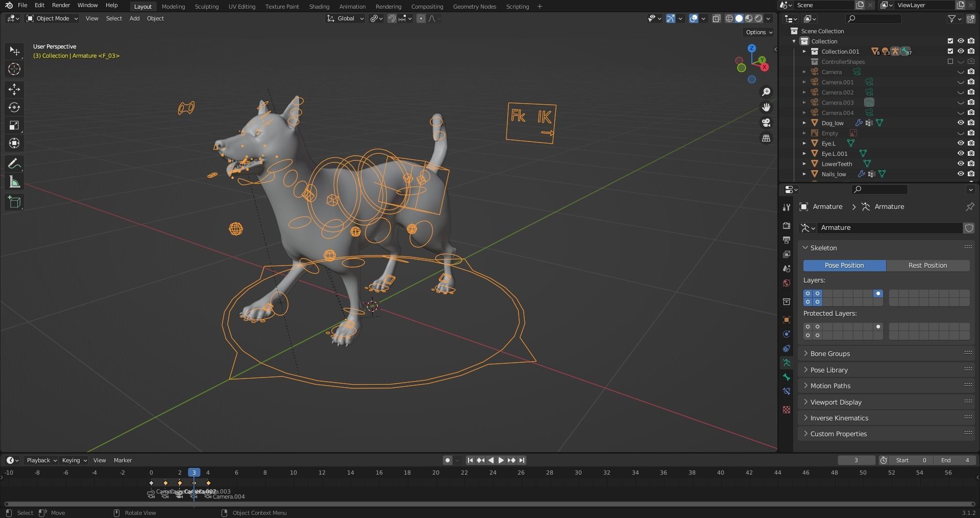This screenshot has height=518, width=980.
Task: Open the World properties tab icon
Action: (x=787, y=283)
